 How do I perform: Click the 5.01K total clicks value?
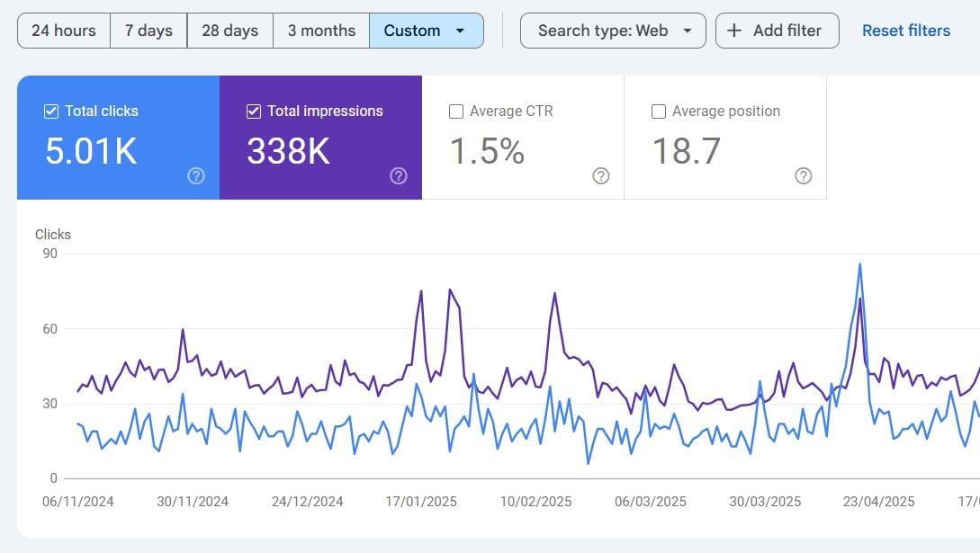[91, 151]
